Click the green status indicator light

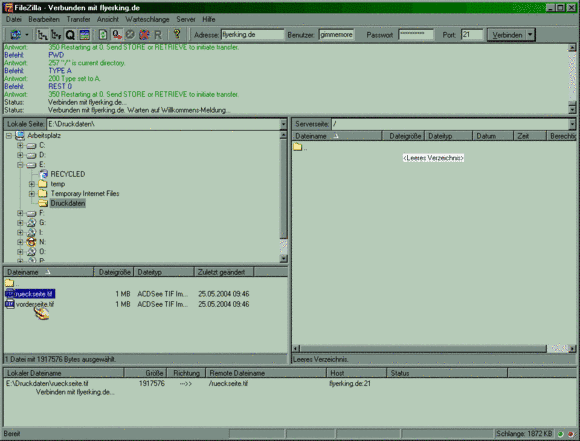point(561,434)
